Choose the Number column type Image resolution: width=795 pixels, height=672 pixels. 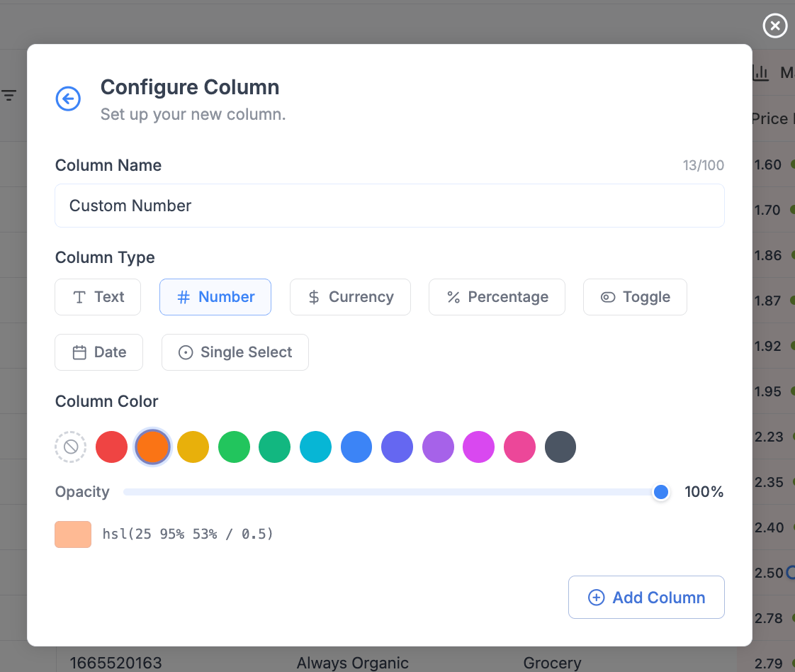pos(215,297)
